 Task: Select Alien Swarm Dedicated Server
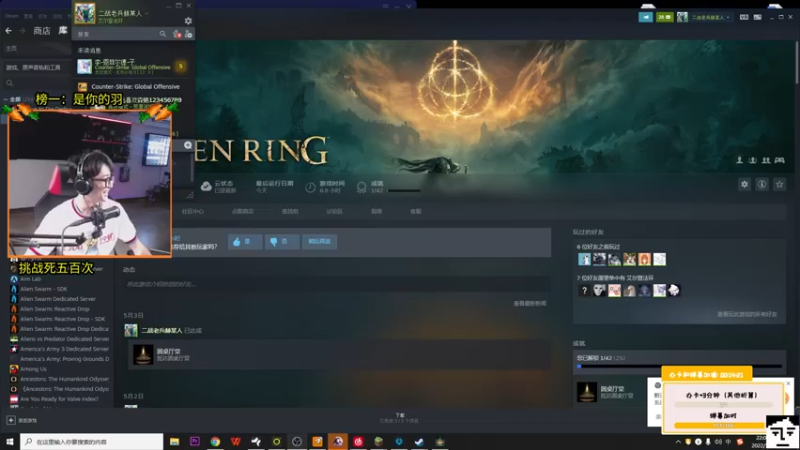[x=58, y=299]
